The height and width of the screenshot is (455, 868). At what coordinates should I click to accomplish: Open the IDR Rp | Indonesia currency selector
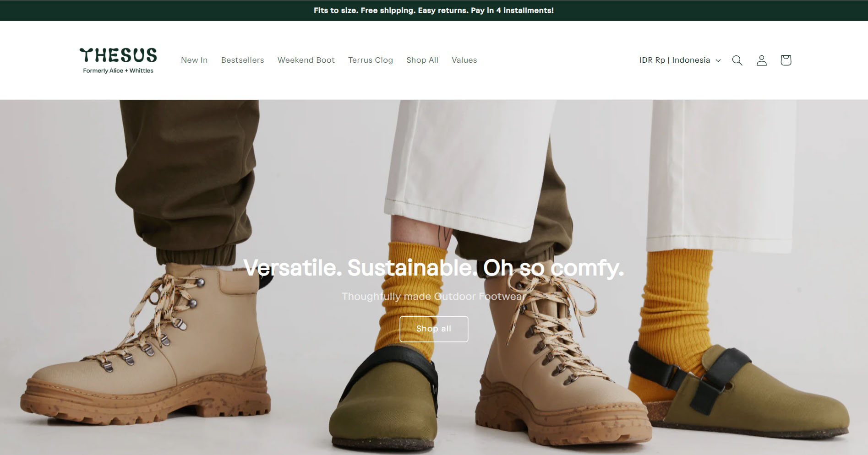tap(675, 60)
